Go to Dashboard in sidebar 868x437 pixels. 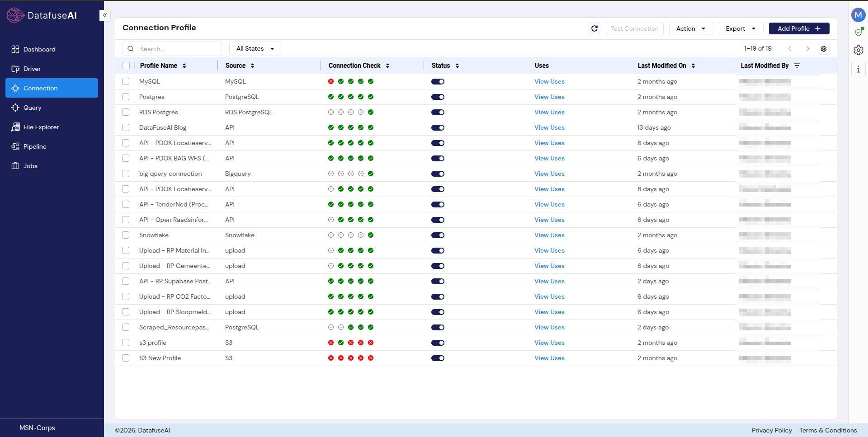click(x=52, y=49)
